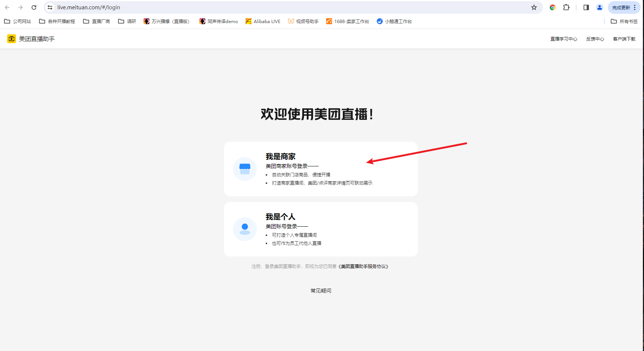The height and width of the screenshot is (351, 644).
Task: Open the 调研 bookmark folder
Action: pyautogui.click(x=127, y=22)
